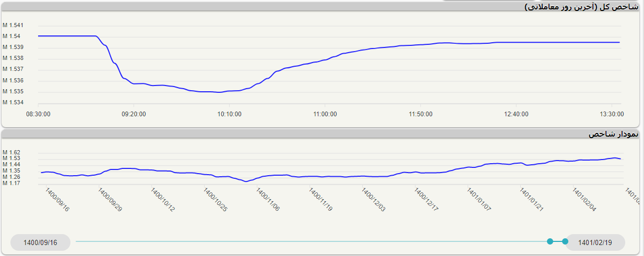This screenshot has width=644, height=256.
Task: Click the 1401/01/07 date on the lower chart axis
Action: 479,200
